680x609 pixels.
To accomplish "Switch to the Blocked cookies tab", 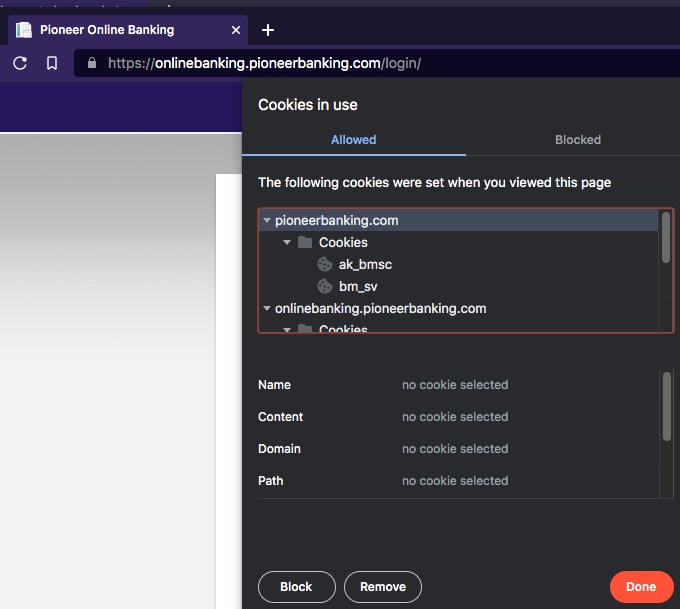I will (578, 140).
